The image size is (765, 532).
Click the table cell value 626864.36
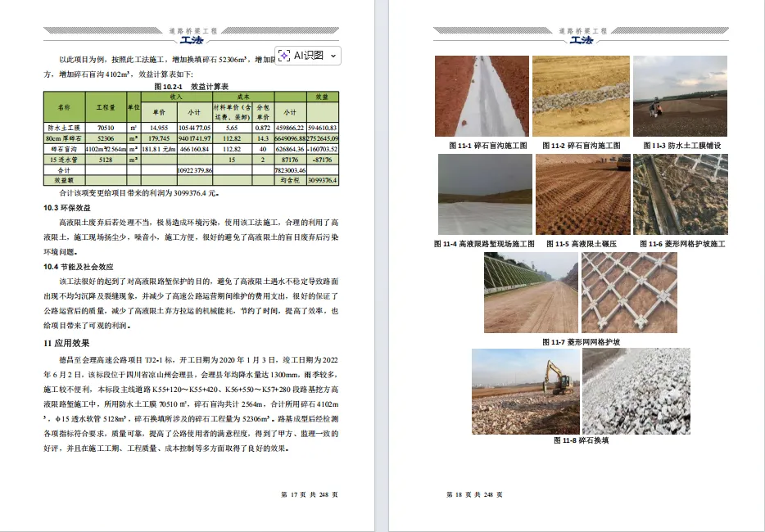pyautogui.click(x=290, y=149)
